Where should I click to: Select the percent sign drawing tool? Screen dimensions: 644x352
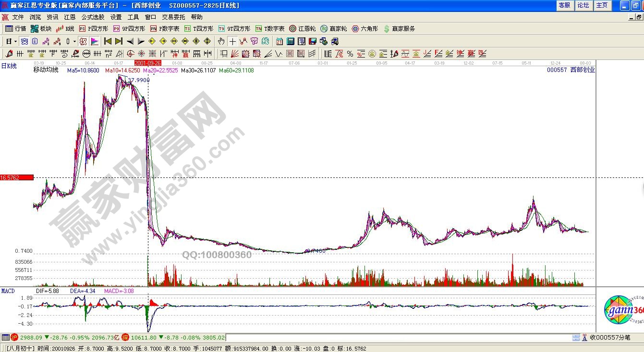(350, 54)
